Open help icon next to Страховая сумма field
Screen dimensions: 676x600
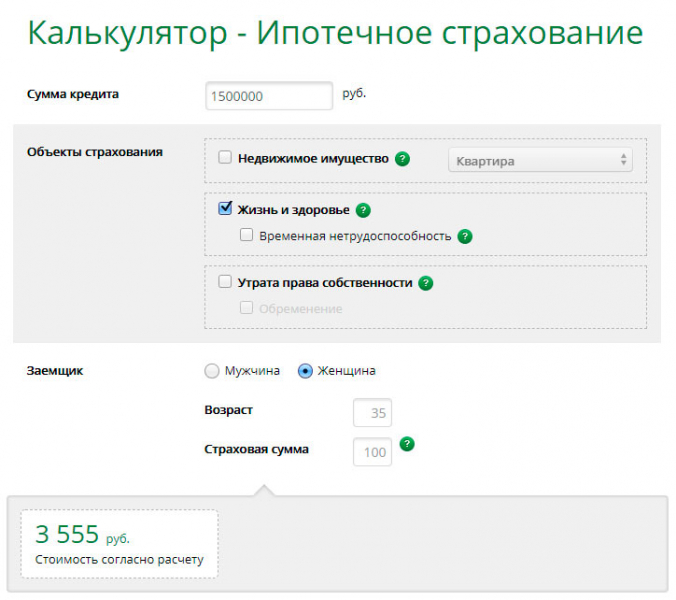[407, 444]
